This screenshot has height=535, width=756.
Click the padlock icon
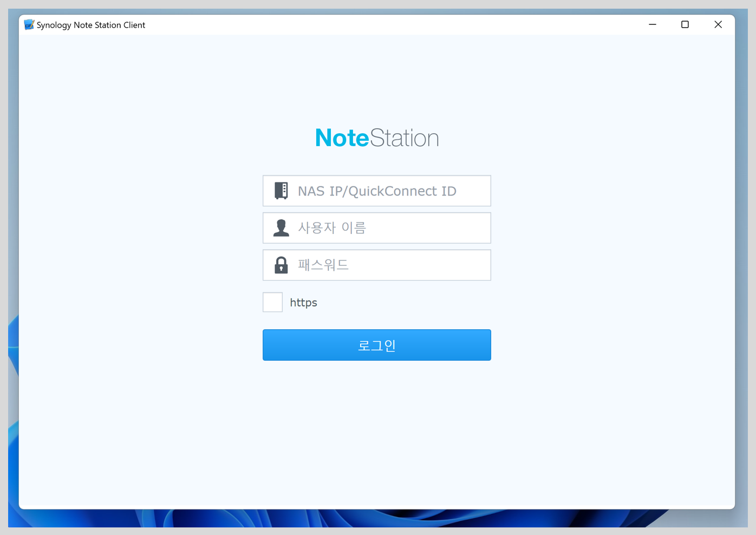[x=281, y=265]
